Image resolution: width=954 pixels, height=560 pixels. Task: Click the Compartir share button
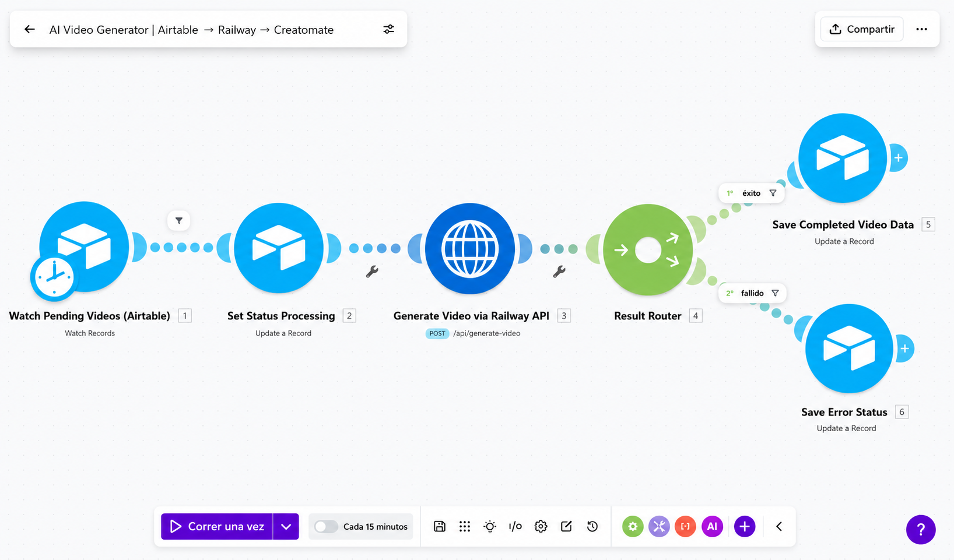[x=861, y=29]
